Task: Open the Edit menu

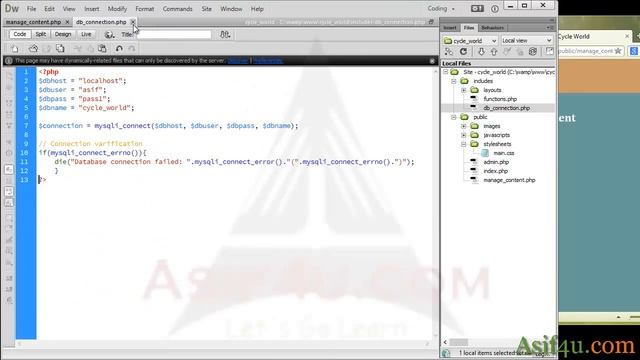Action: [x=49, y=9]
